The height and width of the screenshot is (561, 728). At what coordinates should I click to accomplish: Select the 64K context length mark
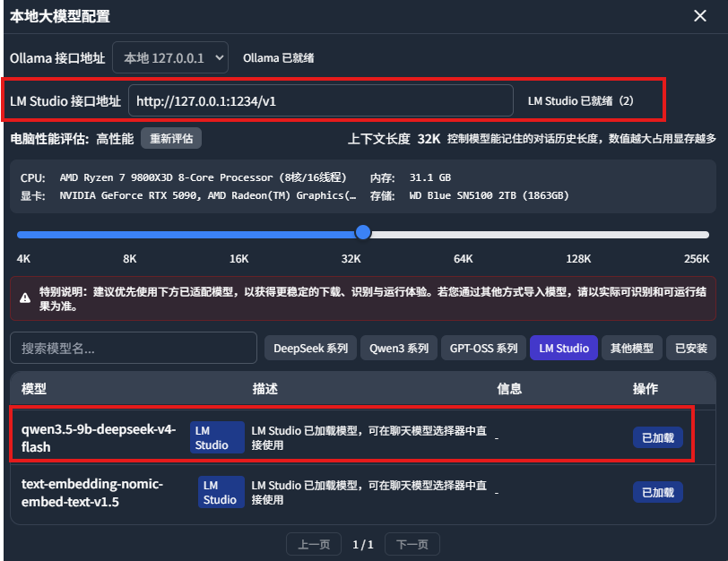(x=463, y=258)
